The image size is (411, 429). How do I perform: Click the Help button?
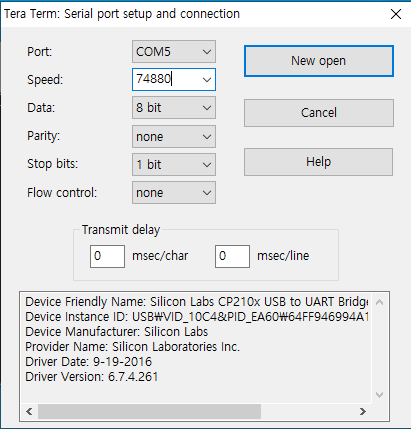pos(319,162)
